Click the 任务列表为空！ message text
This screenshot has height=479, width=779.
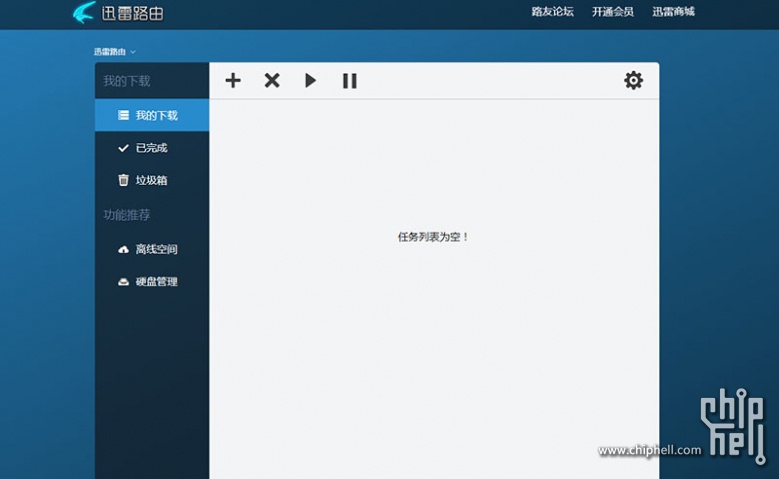(433, 237)
